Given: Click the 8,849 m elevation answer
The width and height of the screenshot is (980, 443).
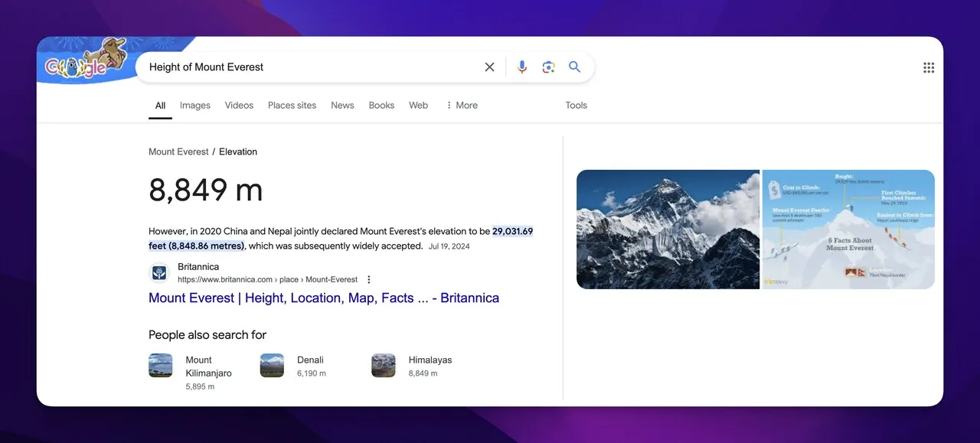Looking at the screenshot, I should pyautogui.click(x=206, y=191).
